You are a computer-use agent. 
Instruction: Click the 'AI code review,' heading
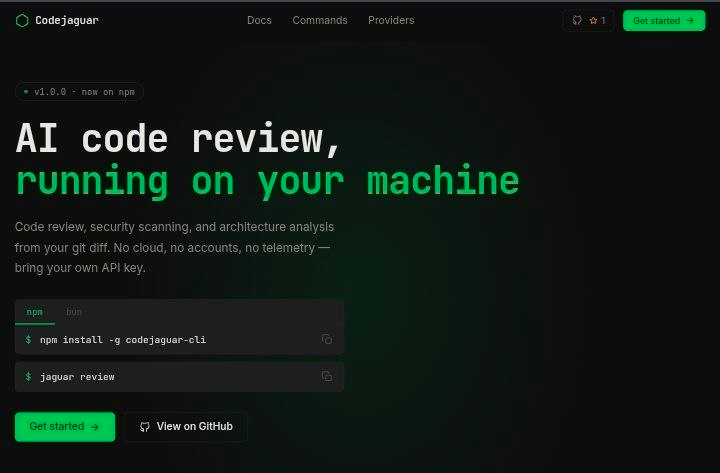(178, 139)
